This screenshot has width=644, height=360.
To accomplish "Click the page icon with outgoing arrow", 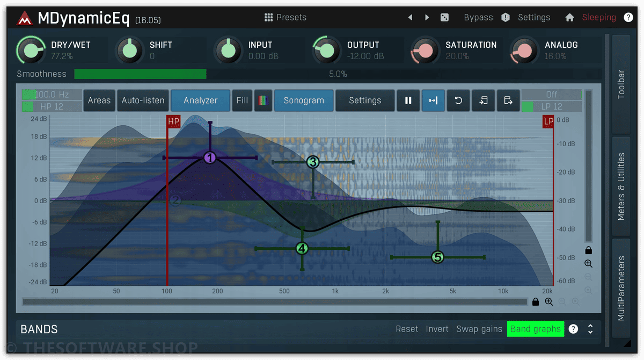I will click(508, 100).
